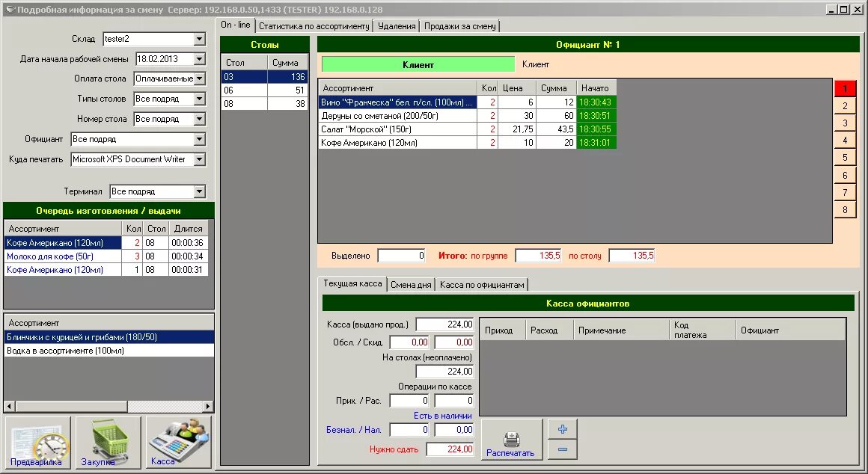868x474 pixels.
Task: Open the Статистика по ассортименту tab
Action: pos(314,26)
